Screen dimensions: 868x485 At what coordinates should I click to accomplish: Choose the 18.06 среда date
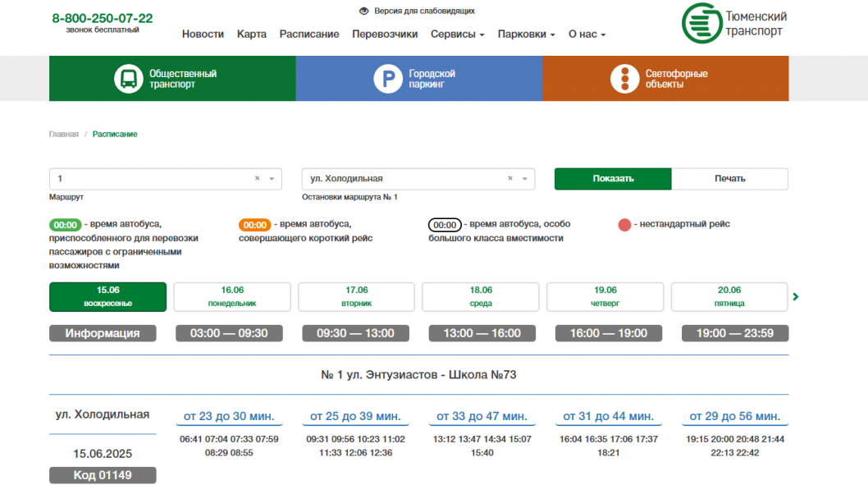pyautogui.click(x=481, y=296)
